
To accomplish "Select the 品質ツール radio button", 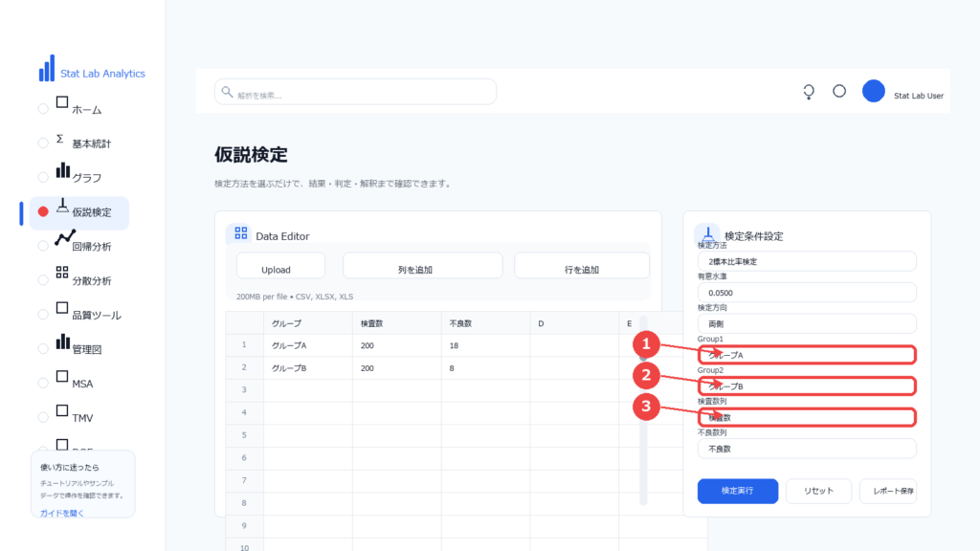I will coord(43,315).
